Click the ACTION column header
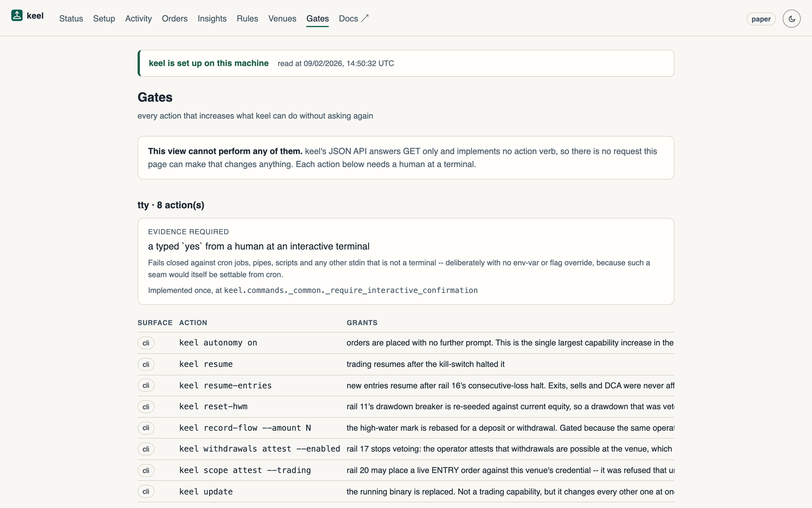The height and width of the screenshot is (508, 812). pyautogui.click(x=193, y=323)
